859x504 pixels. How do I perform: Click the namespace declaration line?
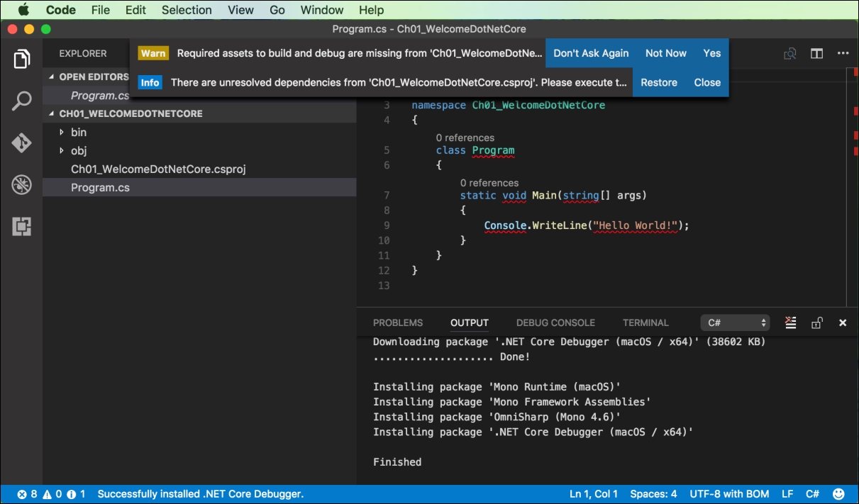click(x=508, y=105)
